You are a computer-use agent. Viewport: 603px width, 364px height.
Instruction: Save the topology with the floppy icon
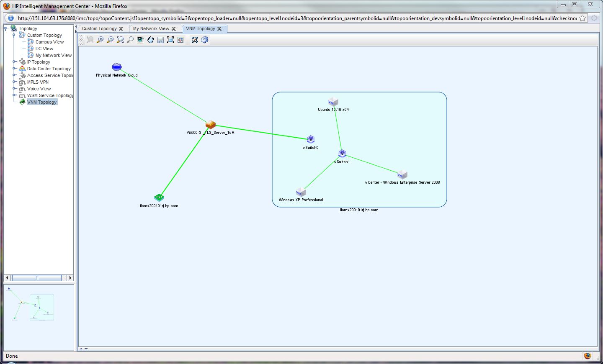tap(160, 40)
